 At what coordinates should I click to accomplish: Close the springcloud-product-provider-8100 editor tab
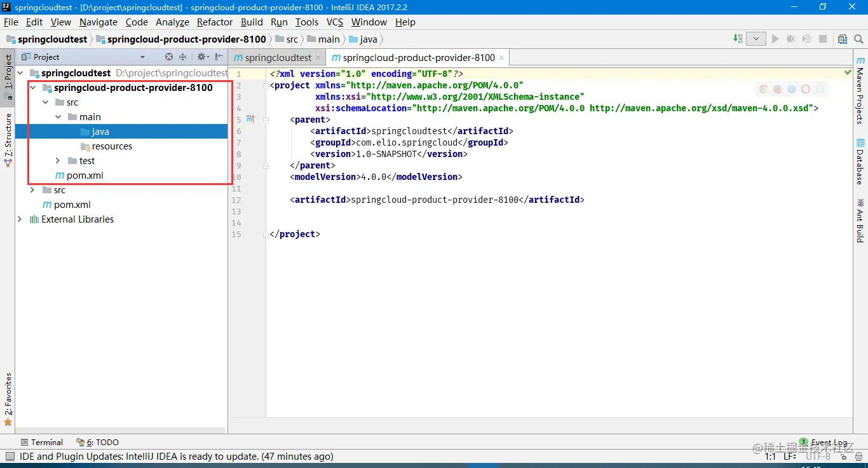pos(502,57)
